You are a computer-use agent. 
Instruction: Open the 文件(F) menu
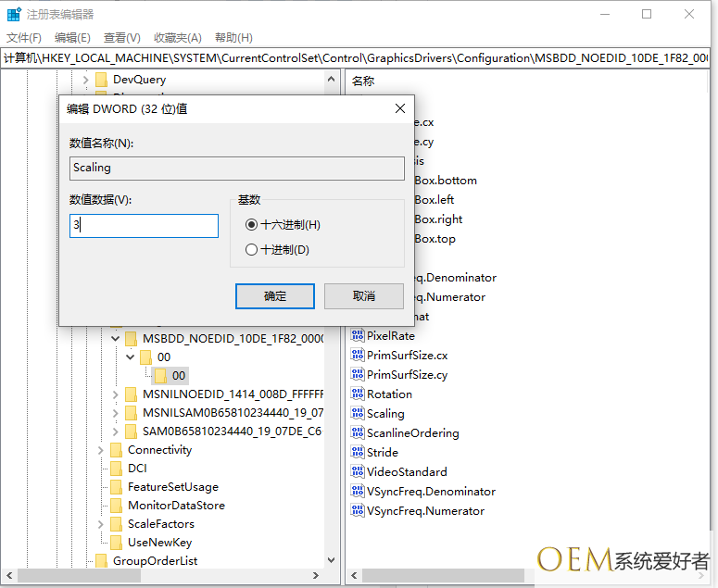(24, 38)
